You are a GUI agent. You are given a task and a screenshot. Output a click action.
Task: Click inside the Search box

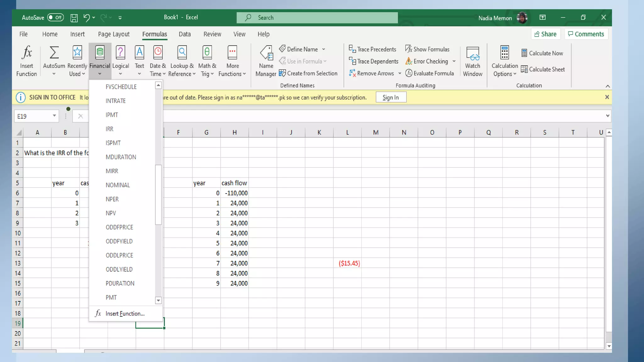point(317,18)
